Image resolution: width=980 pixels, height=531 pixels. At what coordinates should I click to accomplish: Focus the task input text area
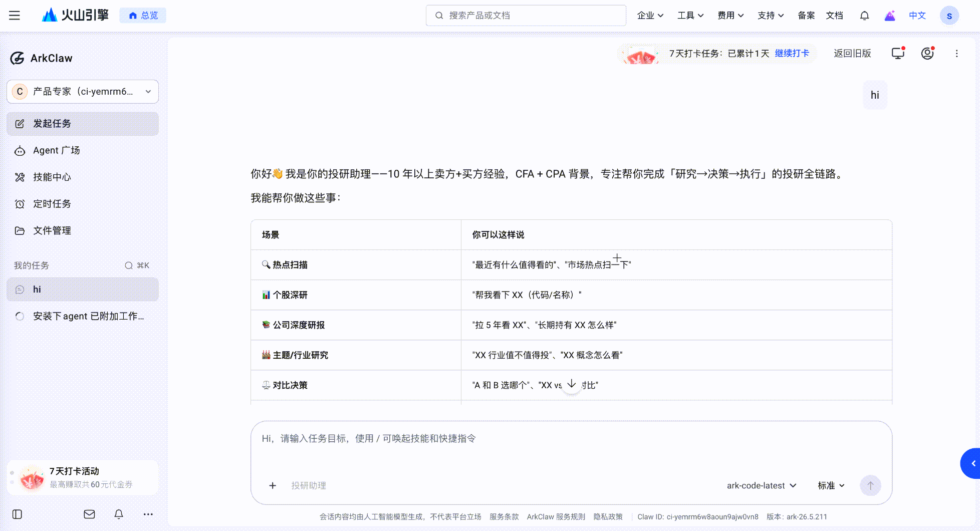pyautogui.click(x=571, y=439)
